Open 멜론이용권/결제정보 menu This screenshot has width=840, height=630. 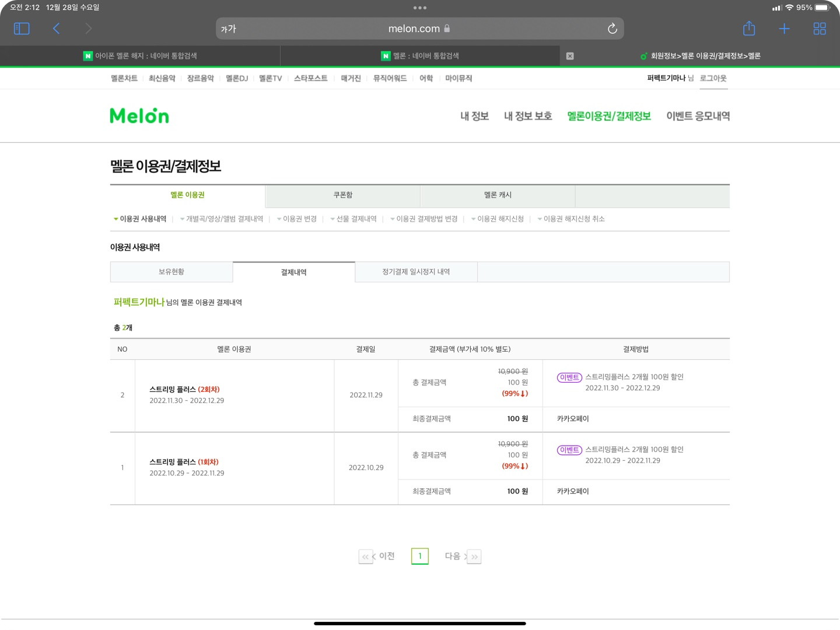coord(609,116)
